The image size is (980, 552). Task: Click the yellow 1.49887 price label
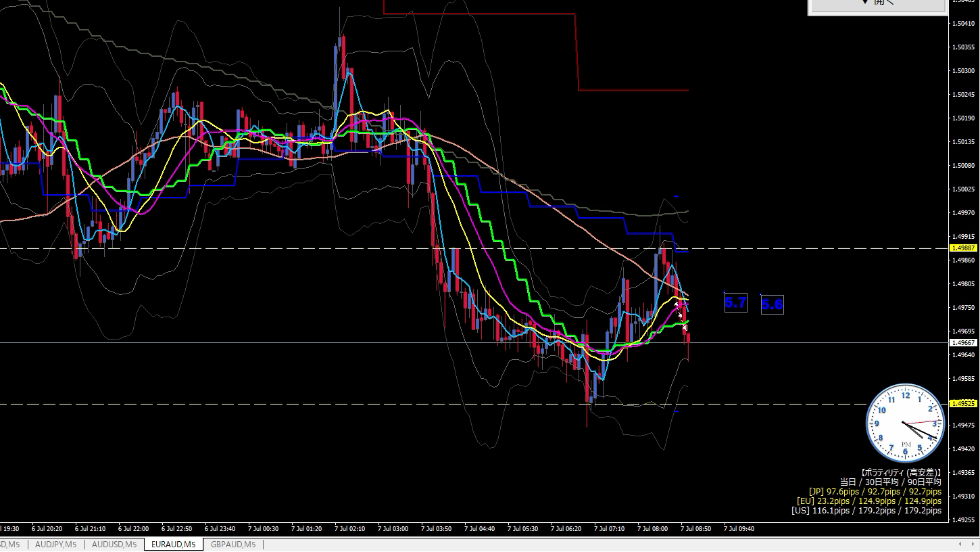click(963, 248)
